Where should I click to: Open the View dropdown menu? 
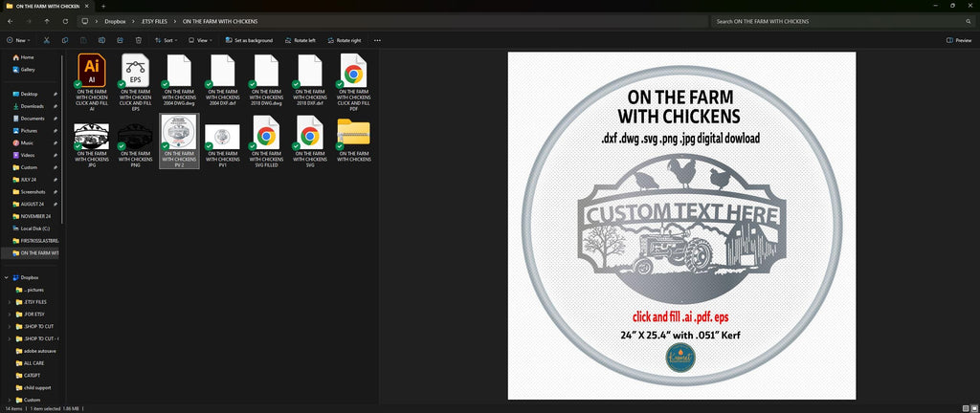200,40
